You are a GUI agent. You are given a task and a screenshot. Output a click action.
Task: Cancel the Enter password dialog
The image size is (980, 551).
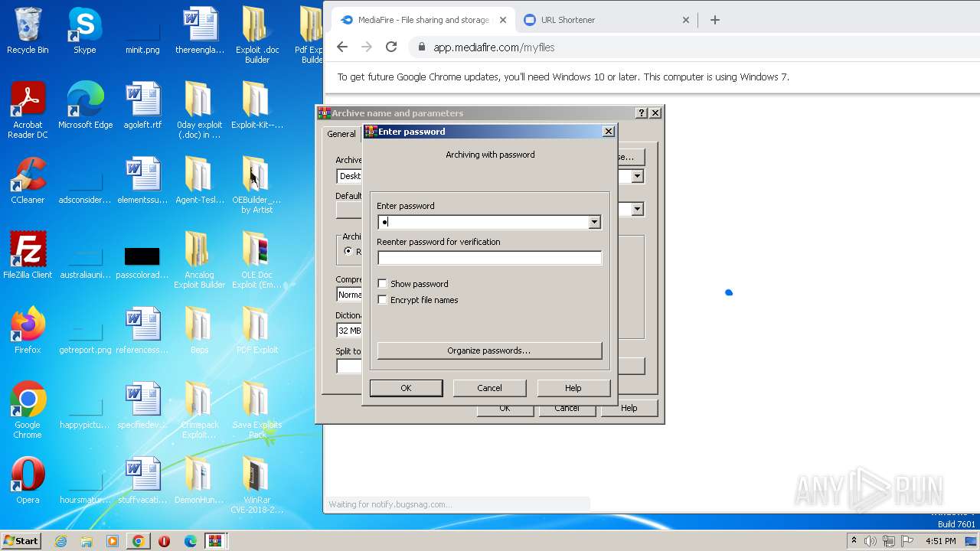click(489, 388)
